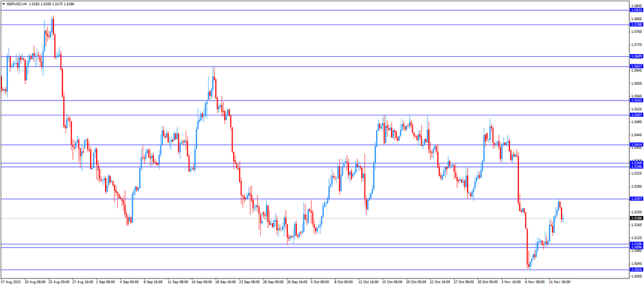644x285 pixels.
Task: Click the 1.5605 price scale tick
Action: (x=636, y=83)
